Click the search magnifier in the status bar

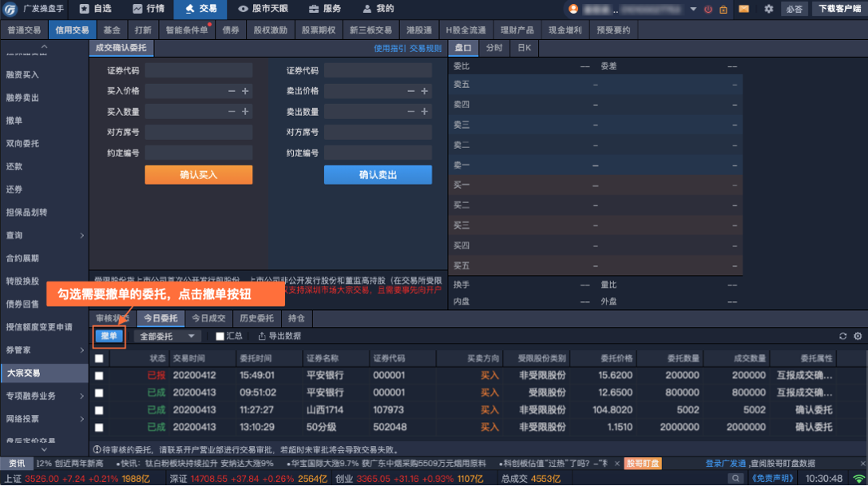(735, 478)
